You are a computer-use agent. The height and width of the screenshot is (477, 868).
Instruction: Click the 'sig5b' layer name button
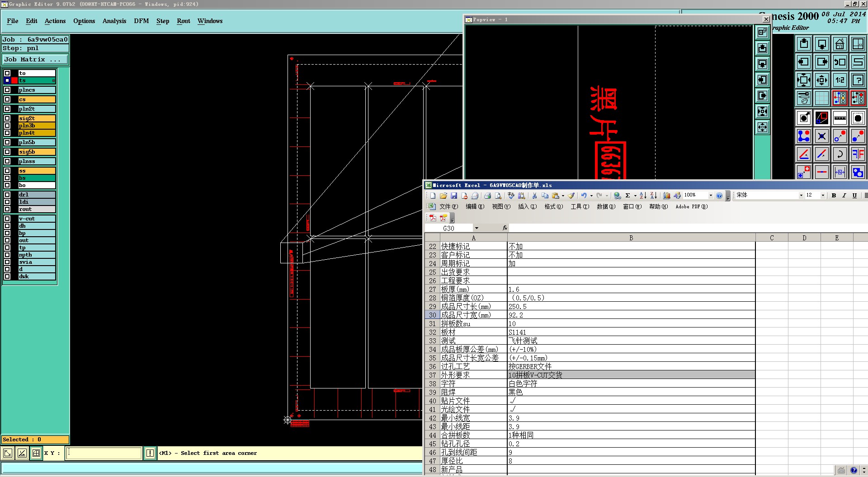[37, 152]
